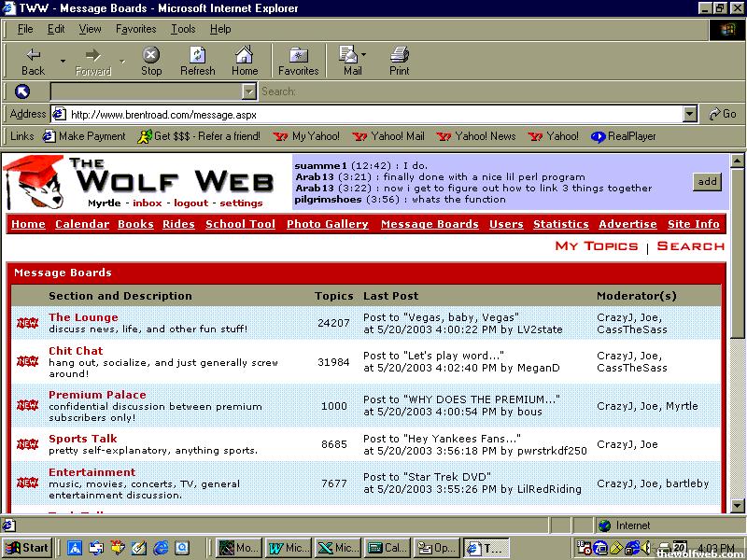Expand the Address bar dropdown arrow
The height and width of the screenshot is (560, 747).
click(x=690, y=114)
